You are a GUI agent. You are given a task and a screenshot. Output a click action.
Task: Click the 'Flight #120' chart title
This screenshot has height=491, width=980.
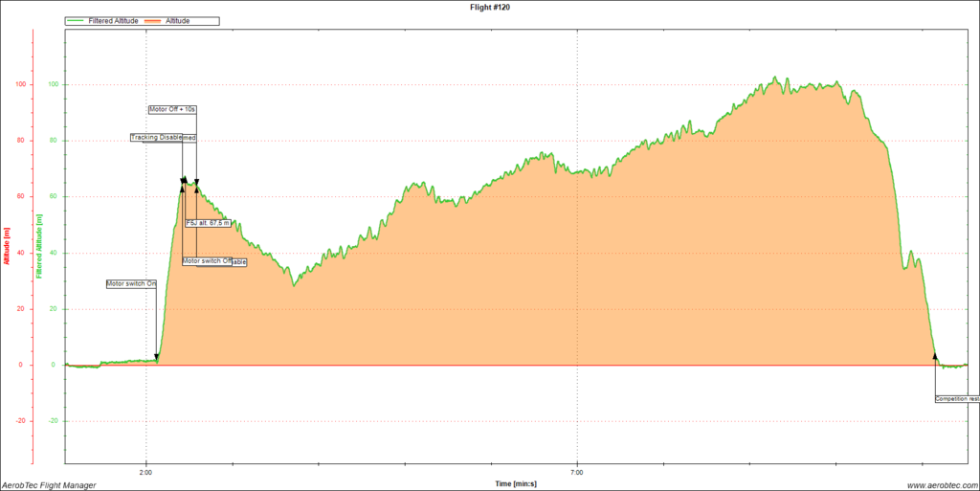(489, 6)
